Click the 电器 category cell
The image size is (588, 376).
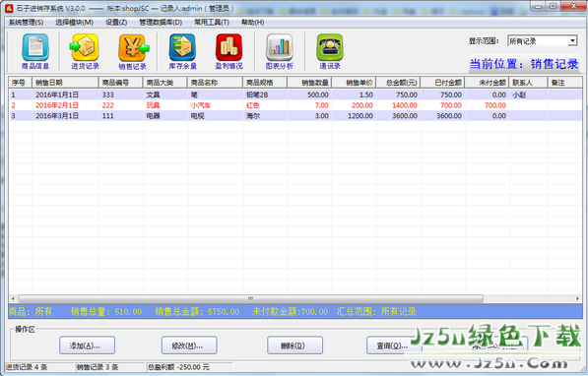coord(165,116)
